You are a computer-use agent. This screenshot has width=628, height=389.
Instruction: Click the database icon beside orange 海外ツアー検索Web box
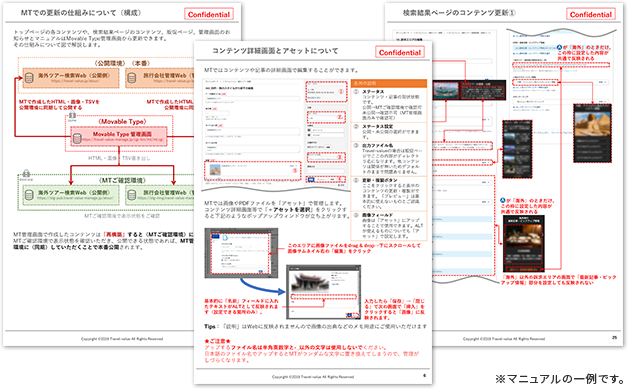pos(29,79)
